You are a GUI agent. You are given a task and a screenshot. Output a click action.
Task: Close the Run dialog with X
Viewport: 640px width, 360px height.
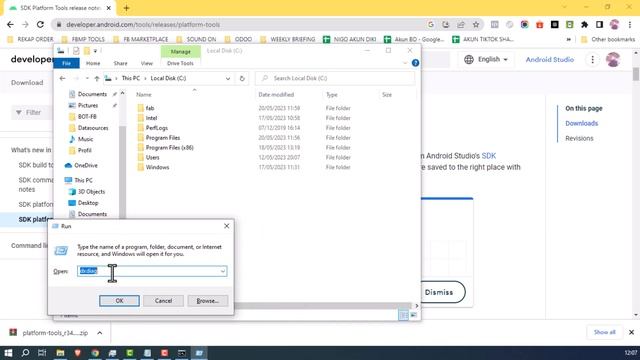[x=227, y=226]
